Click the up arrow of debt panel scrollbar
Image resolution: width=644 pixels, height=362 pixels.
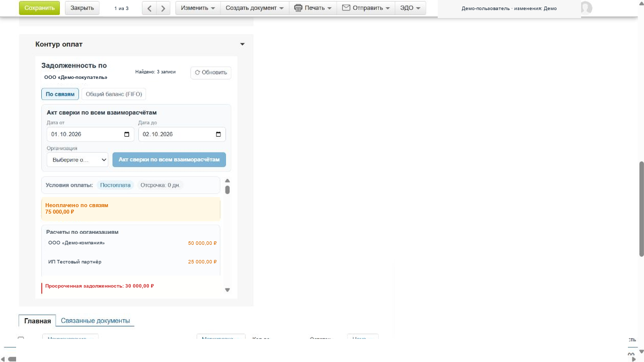coord(227,180)
